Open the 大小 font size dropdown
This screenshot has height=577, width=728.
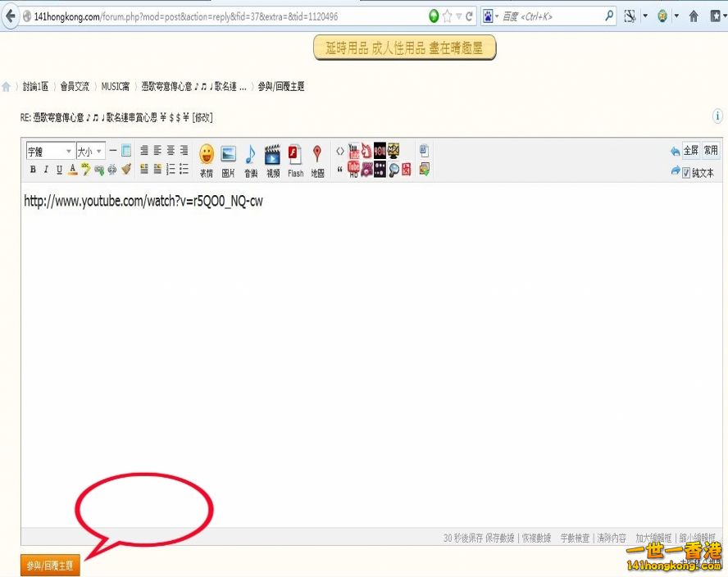(90, 152)
